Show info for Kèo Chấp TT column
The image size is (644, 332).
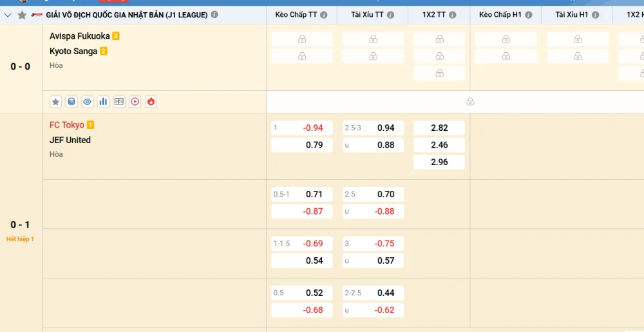(324, 15)
